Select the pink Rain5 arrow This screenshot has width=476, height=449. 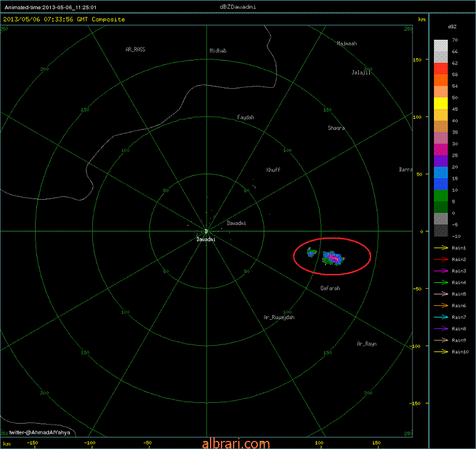click(x=441, y=294)
